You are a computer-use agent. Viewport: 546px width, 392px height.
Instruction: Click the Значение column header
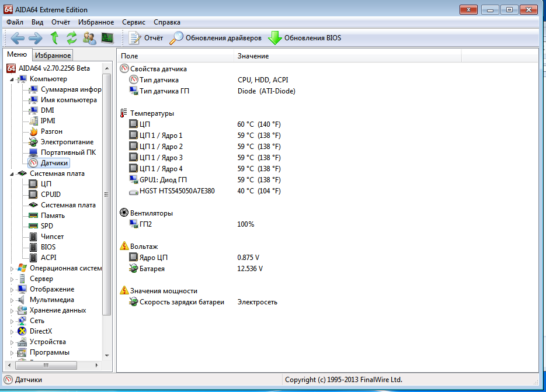347,55
